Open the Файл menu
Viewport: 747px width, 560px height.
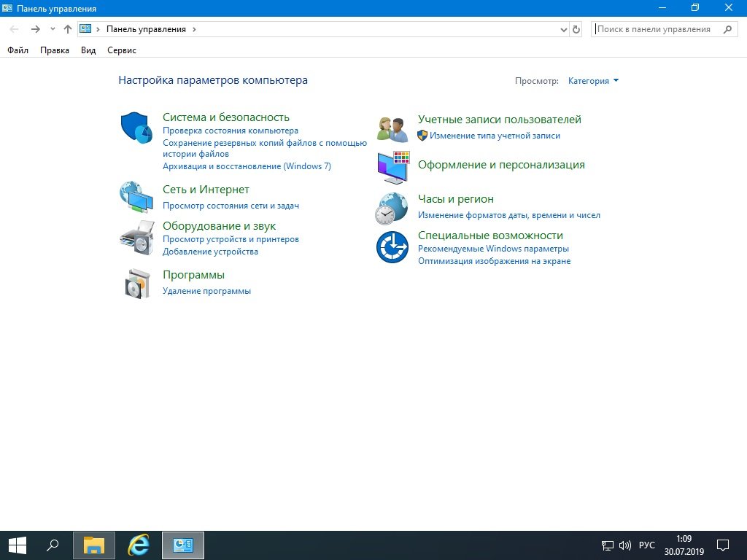coord(18,50)
